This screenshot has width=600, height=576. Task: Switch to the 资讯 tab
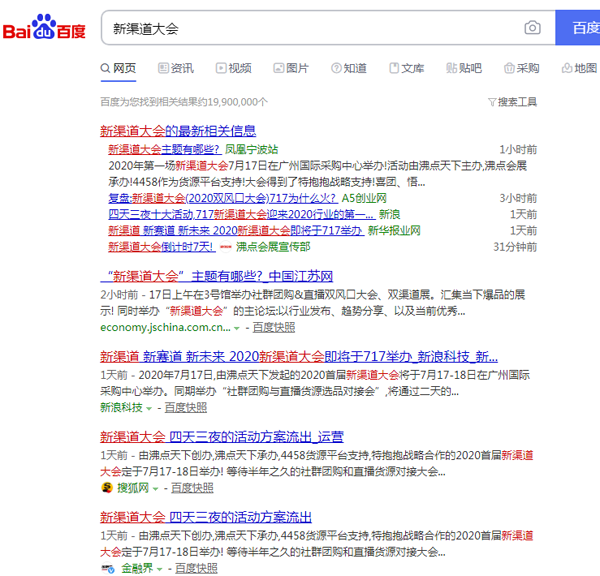pyautogui.click(x=176, y=69)
